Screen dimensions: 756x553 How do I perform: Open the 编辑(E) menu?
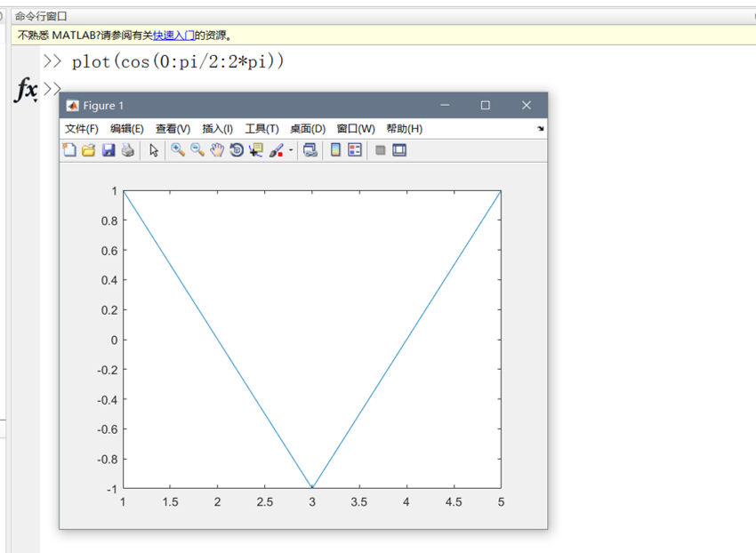pos(127,129)
